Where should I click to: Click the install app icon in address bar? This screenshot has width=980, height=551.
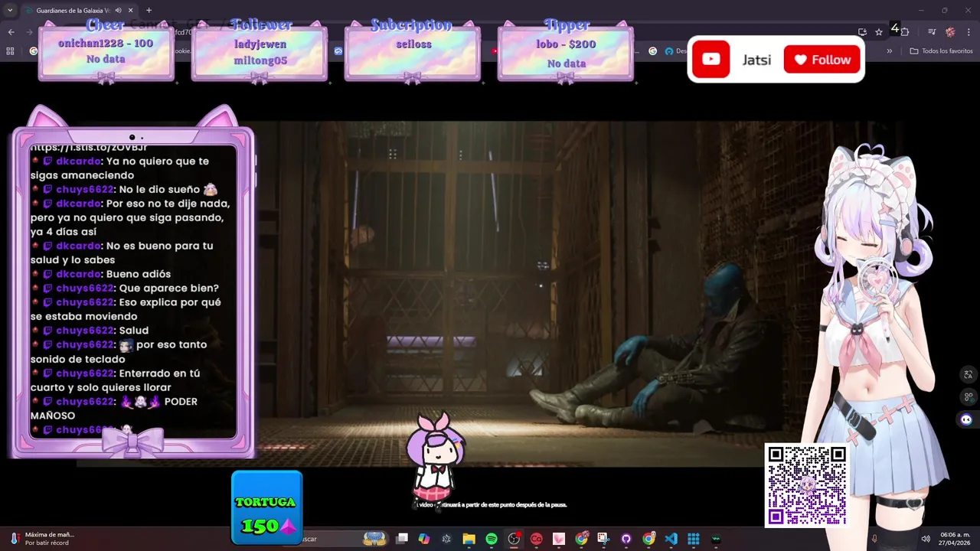point(862,32)
